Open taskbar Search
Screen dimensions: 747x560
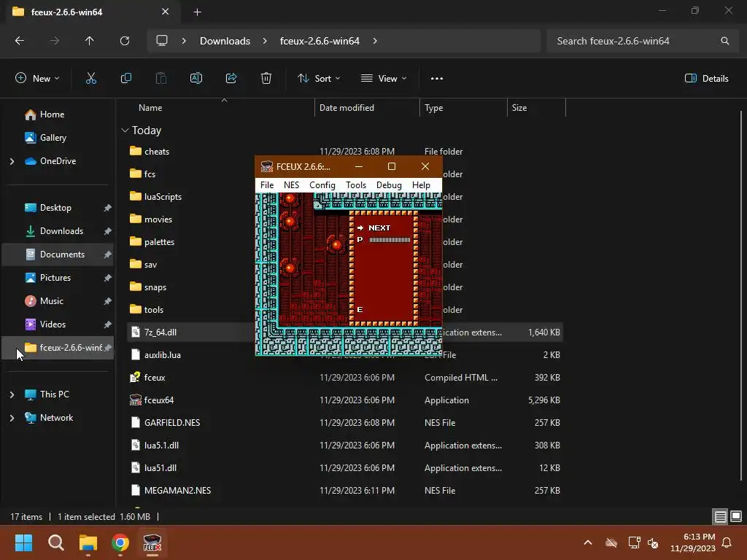56,542
